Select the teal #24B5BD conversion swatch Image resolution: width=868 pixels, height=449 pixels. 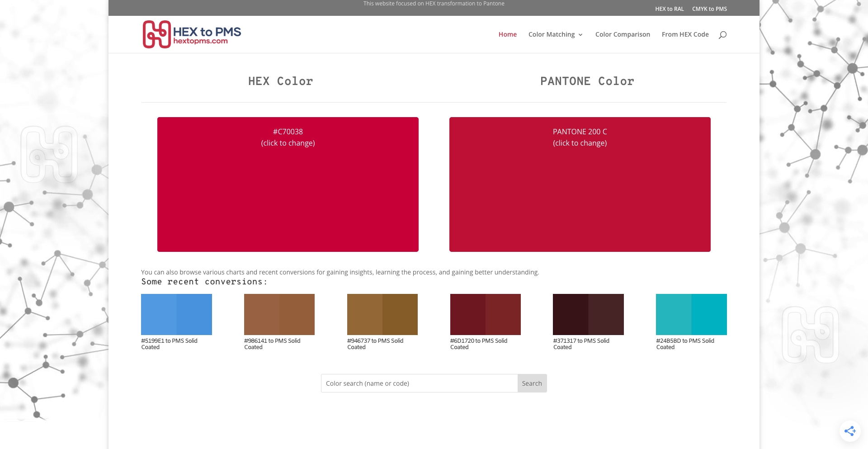691,314
